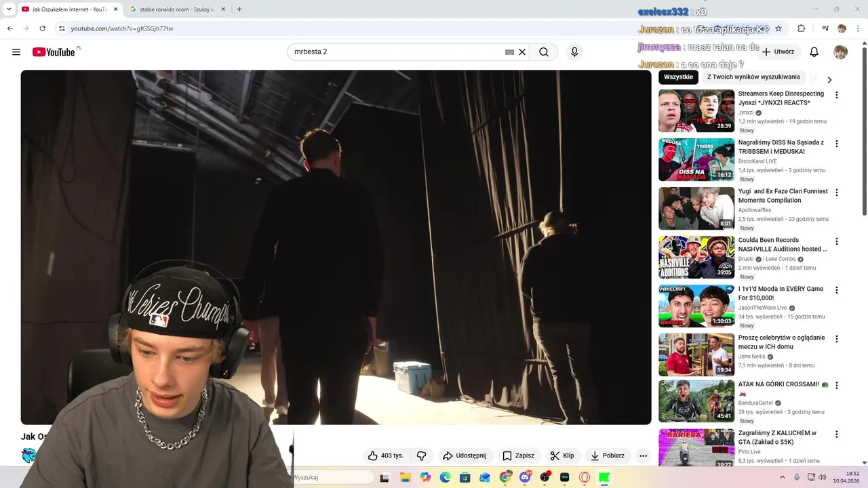The image size is (868, 488).
Task: Open Proszę celebrytów o oglądanie meczu title
Action: point(782,342)
